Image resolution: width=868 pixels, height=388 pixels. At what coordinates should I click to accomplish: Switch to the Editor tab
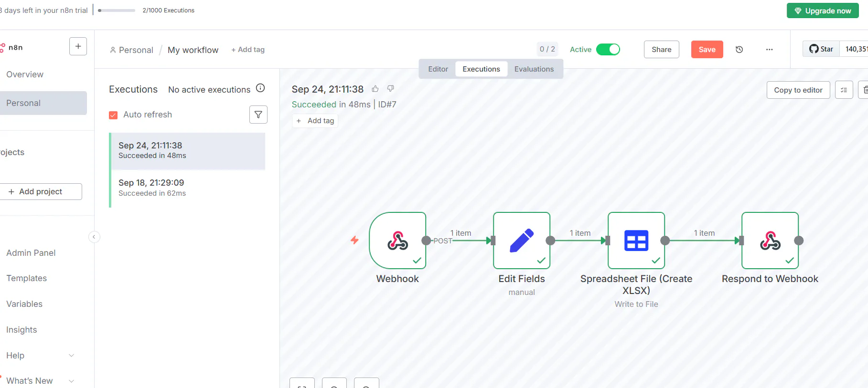click(438, 69)
